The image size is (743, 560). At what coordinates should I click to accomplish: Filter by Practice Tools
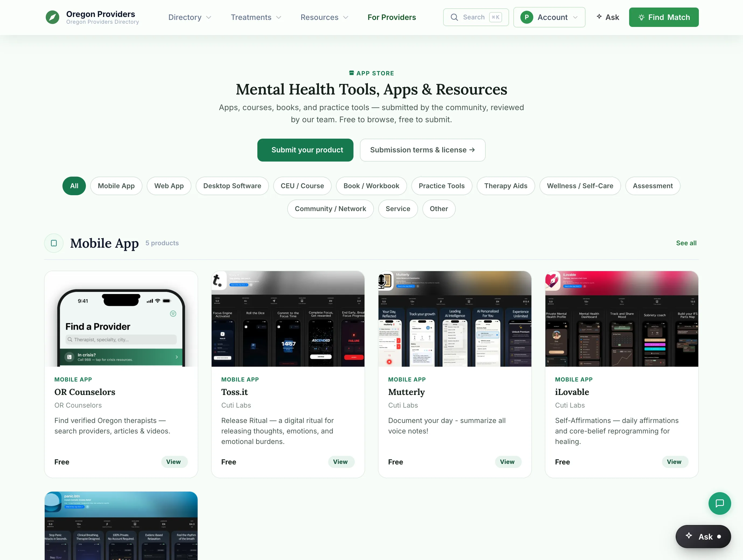tap(442, 186)
